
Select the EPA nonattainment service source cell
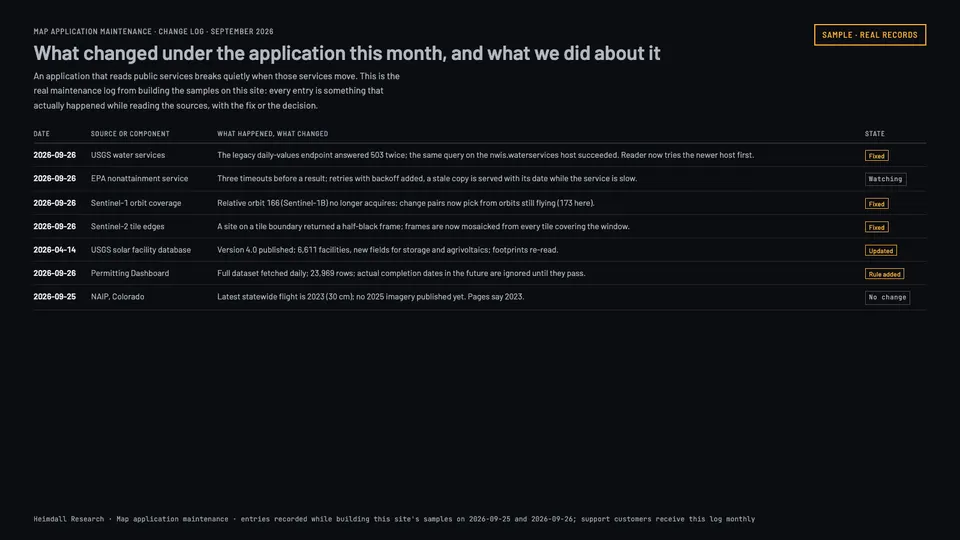140,179
